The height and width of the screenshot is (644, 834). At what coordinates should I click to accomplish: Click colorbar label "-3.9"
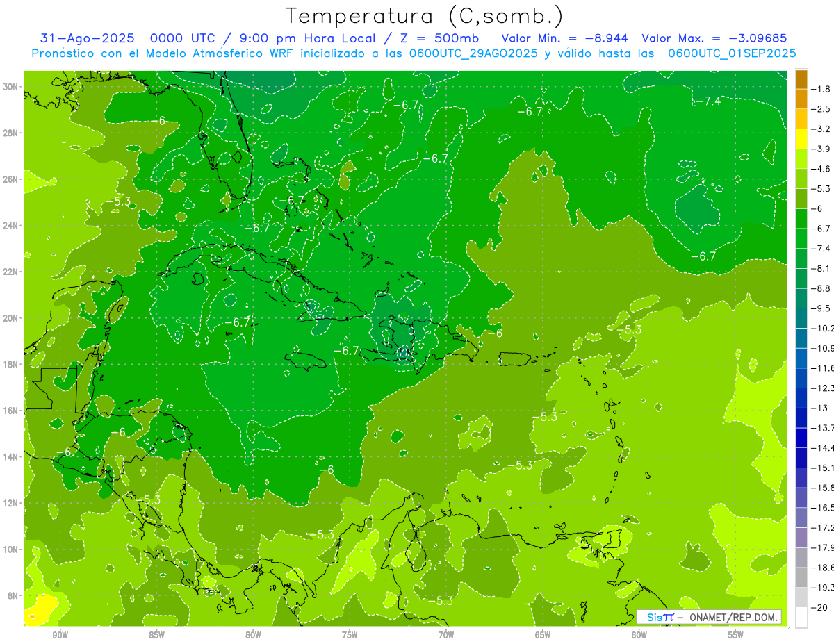(x=822, y=149)
